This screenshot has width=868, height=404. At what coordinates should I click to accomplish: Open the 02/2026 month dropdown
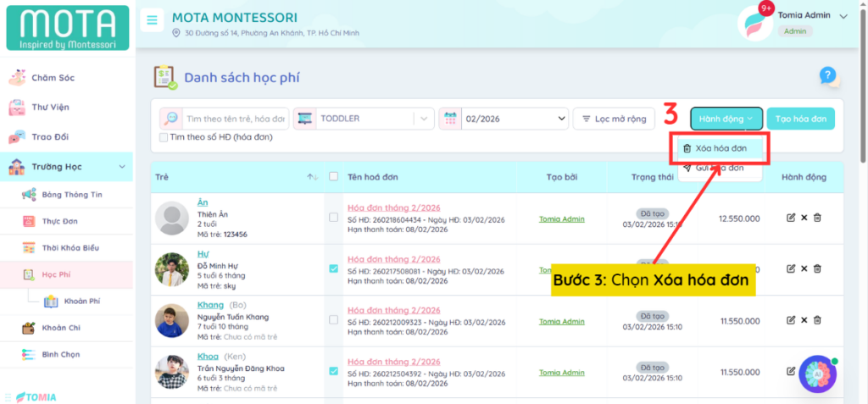(504, 119)
